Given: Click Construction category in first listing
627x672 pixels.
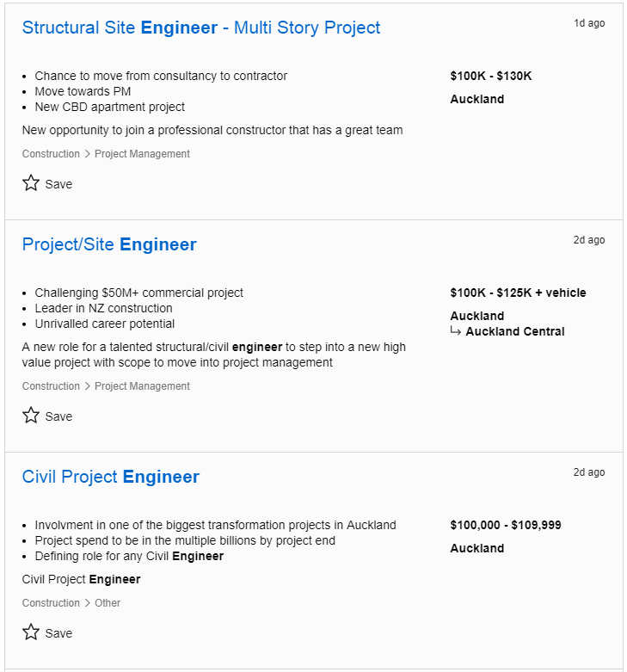Looking at the screenshot, I should [51, 154].
